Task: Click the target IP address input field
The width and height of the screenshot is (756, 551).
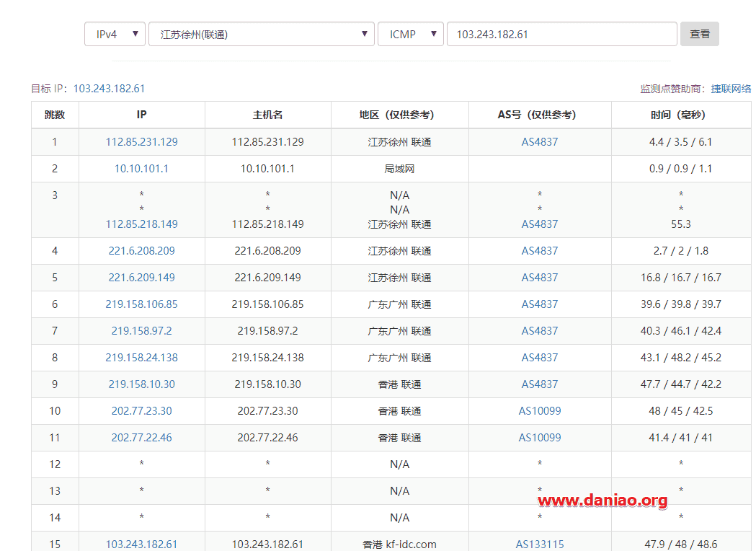Action: point(561,34)
